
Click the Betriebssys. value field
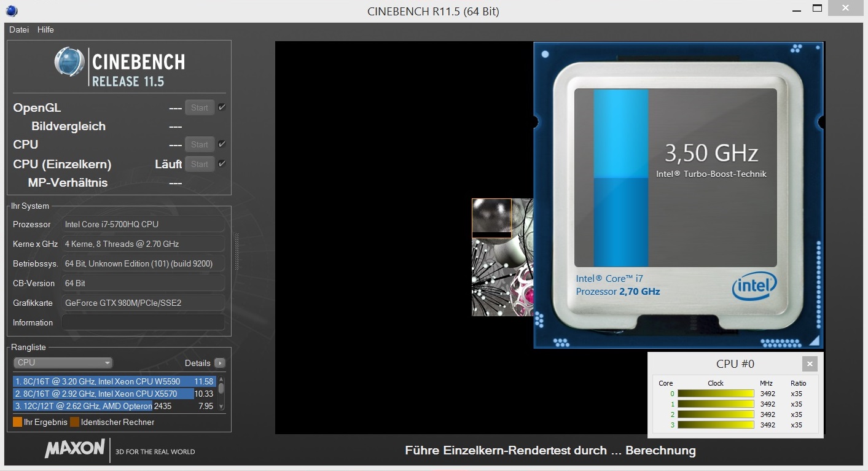(143, 263)
